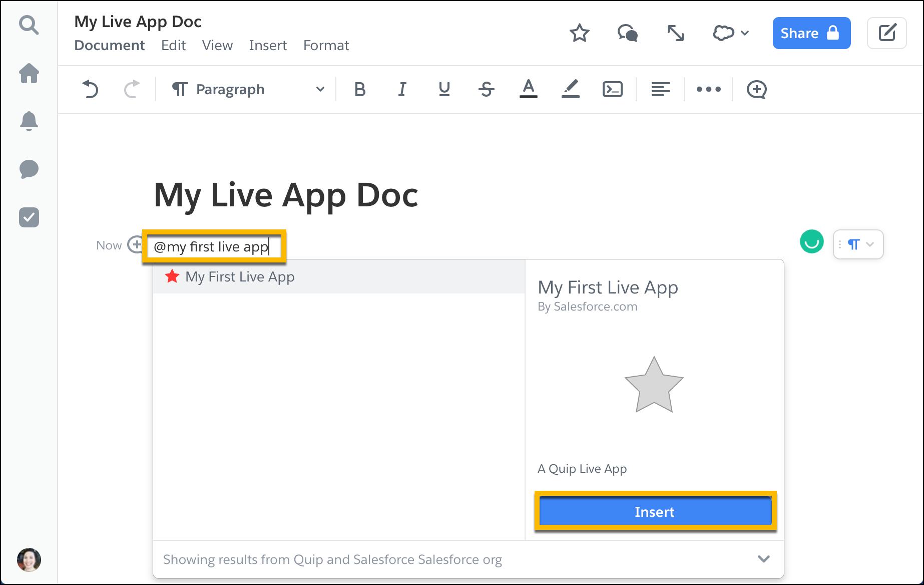Click the Share button
Viewport: 924px width, 585px height.
point(811,33)
